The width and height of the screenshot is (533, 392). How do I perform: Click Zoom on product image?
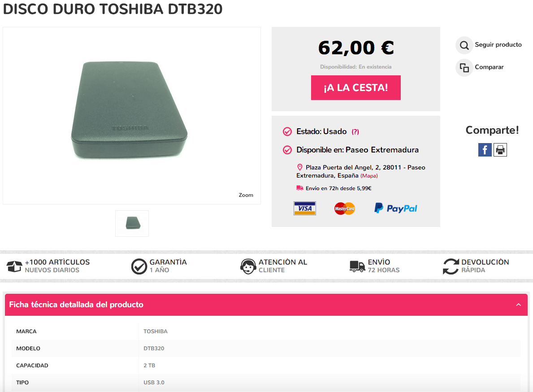point(246,195)
